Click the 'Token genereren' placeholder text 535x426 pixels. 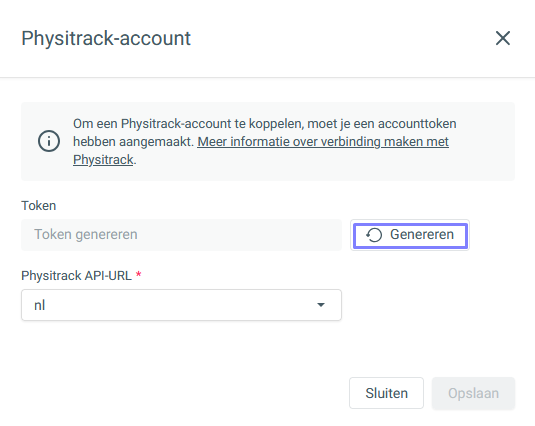tap(86, 235)
